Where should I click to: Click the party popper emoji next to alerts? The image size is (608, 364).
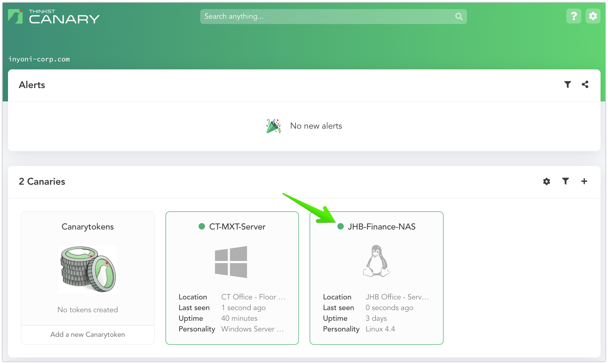pos(273,126)
